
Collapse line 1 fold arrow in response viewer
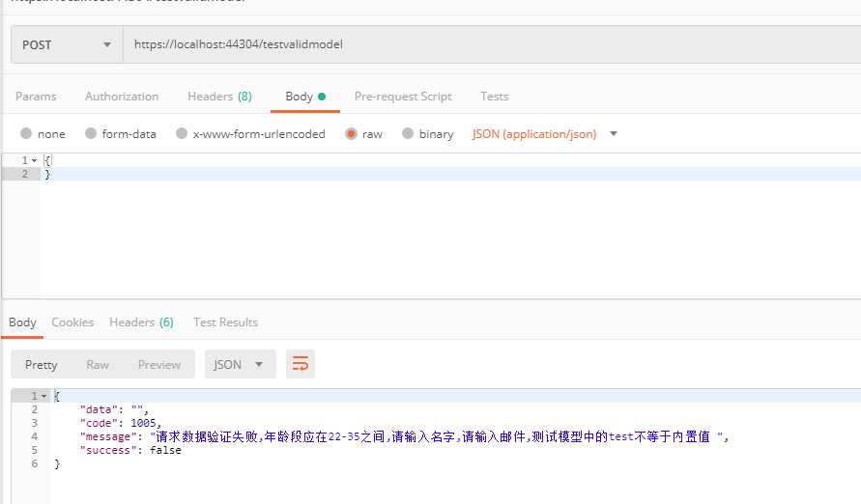point(43,396)
